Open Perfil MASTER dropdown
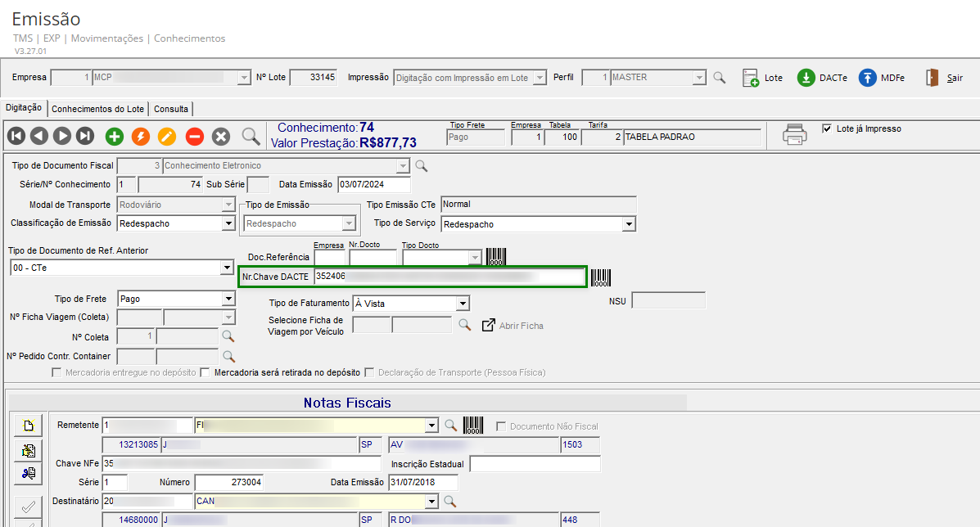980x527 pixels. point(699,78)
